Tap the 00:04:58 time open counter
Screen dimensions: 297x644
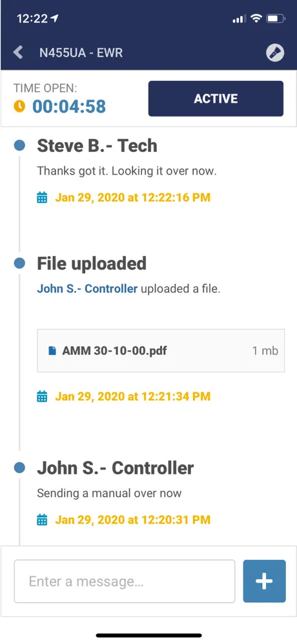[69, 107]
